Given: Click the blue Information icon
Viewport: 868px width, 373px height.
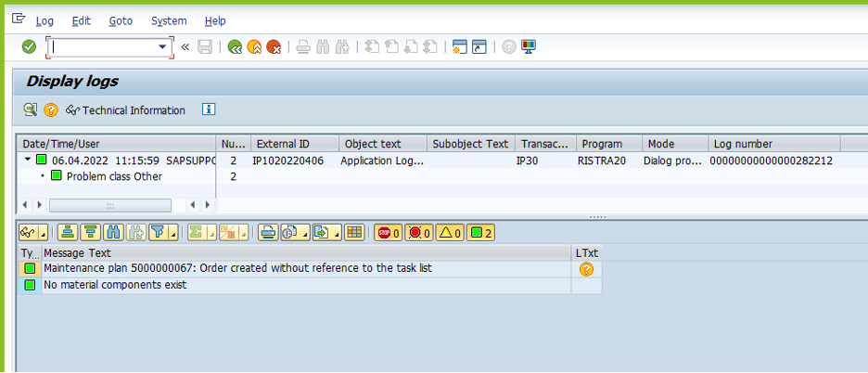Looking at the screenshot, I should 209,109.
